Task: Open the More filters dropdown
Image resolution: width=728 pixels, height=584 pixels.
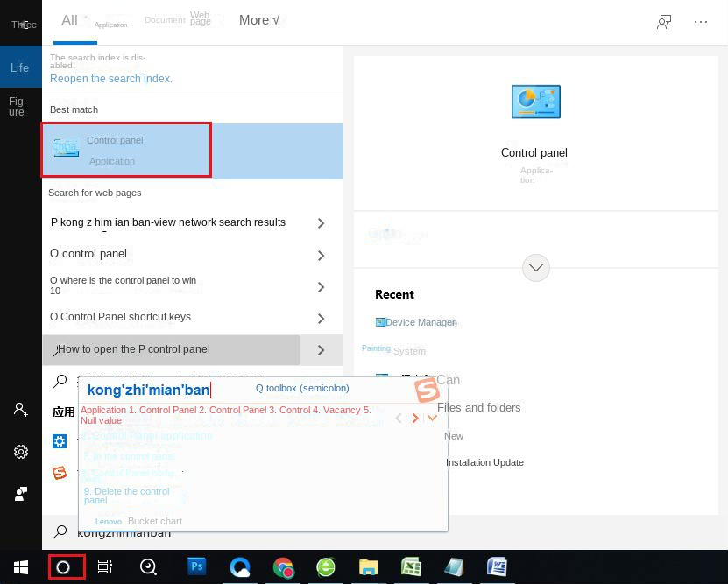Action: (x=259, y=19)
